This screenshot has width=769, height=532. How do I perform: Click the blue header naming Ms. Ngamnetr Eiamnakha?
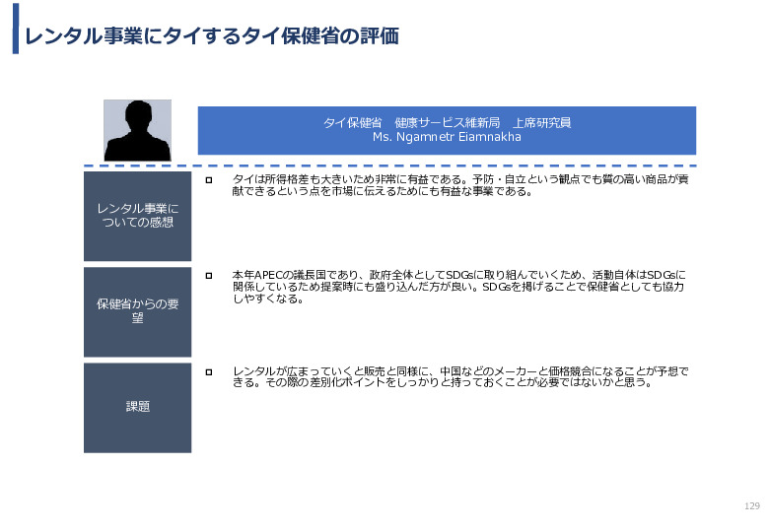(x=447, y=130)
